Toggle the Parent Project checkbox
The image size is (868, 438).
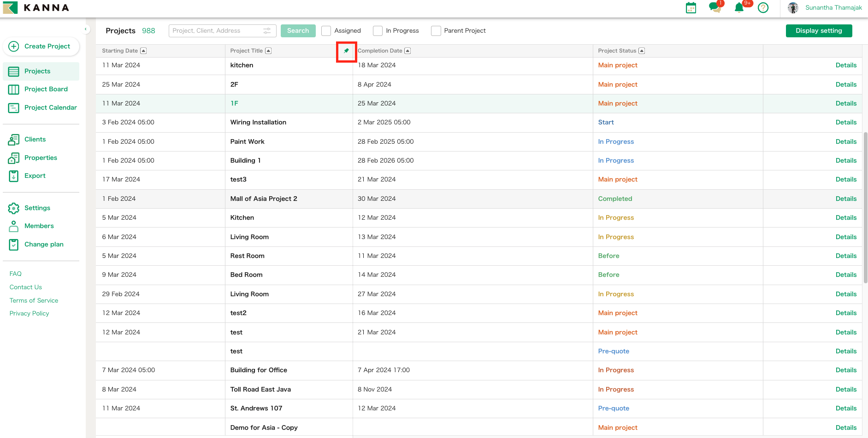point(436,30)
